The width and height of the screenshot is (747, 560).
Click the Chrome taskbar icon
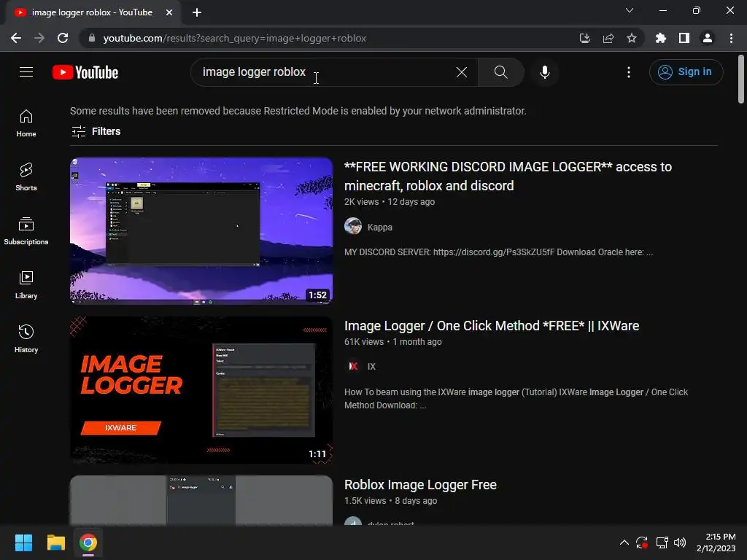click(88, 542)
